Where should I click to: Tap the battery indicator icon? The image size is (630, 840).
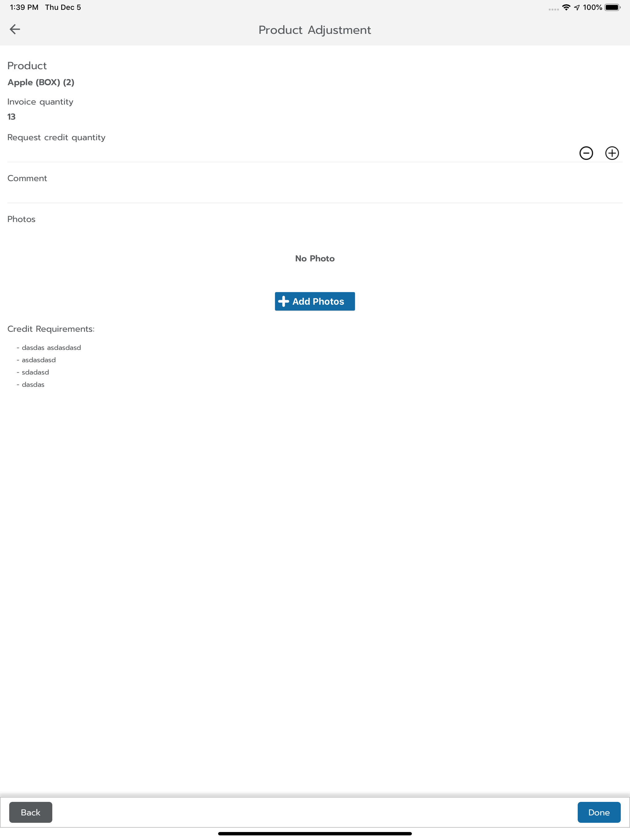[x=612, y=7]
